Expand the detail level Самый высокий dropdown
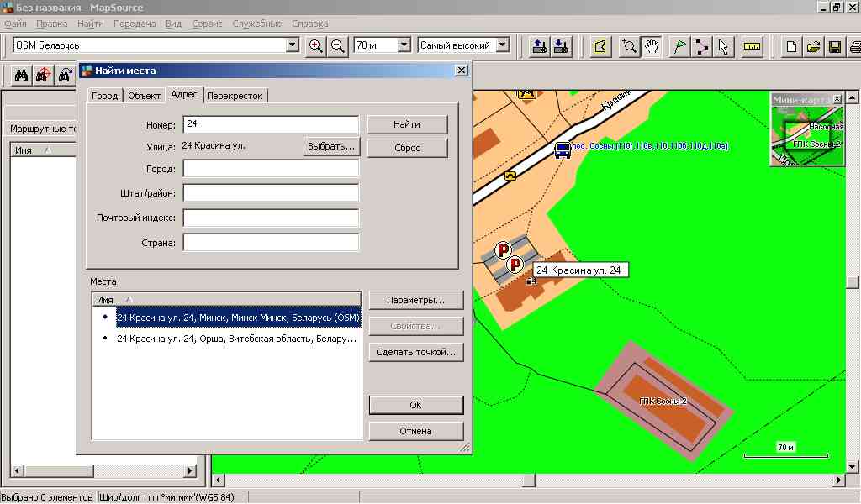861x504 pixels. click(503, 45)
